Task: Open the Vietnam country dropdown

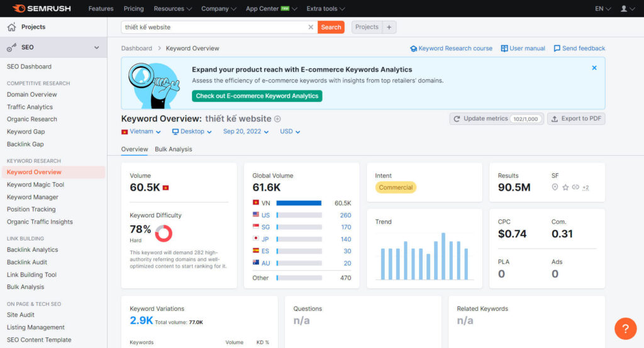Action: point(141,132)
